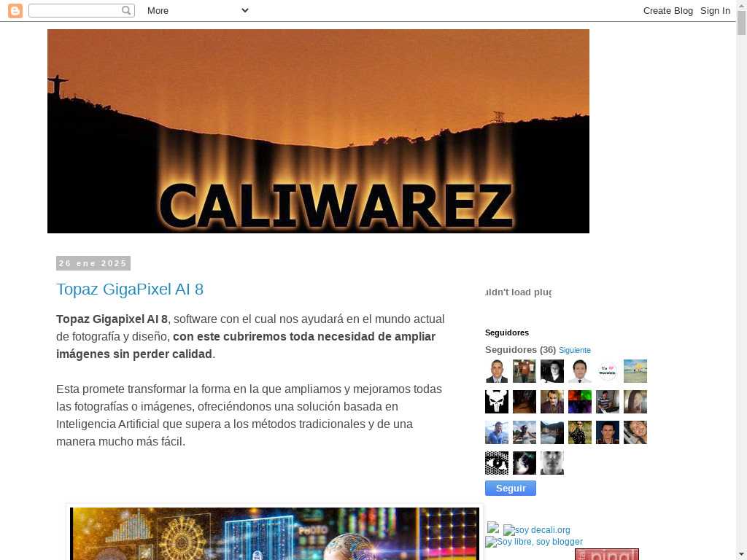This screenshot has width=747, height=560.
Task: Select avatar of woman with long brown hair
Action: (635, 402)
